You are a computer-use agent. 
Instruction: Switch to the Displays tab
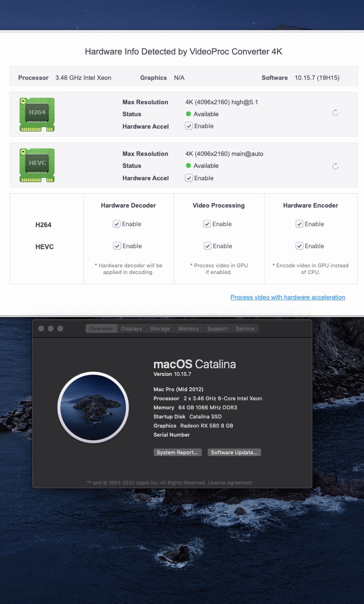[x=132, y=329]
